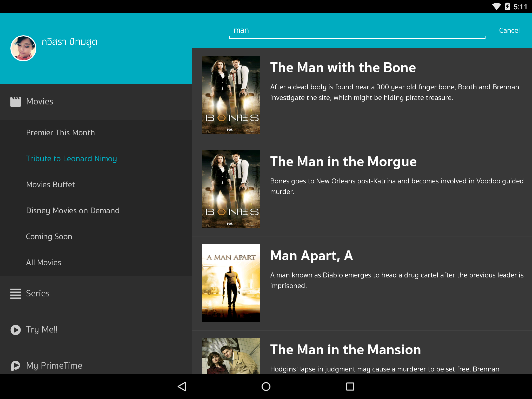Tap the Thai user name text
532x399 pixels.
(x=70, y=42)
